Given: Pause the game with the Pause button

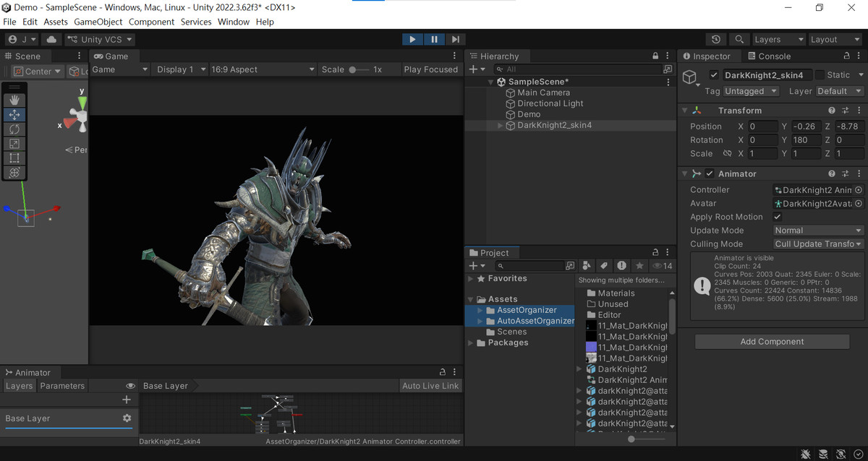Looking at the screenshot, I should [434, 40].
